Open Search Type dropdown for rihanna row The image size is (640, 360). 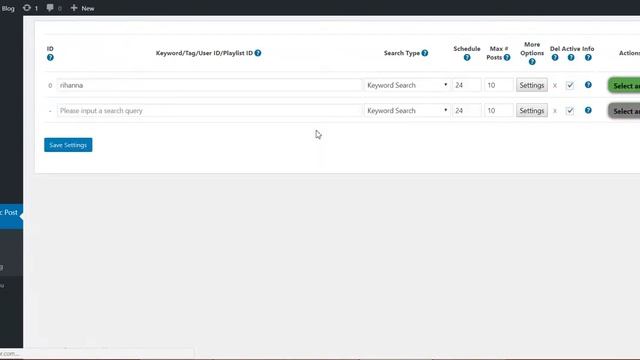coord(407,85)
